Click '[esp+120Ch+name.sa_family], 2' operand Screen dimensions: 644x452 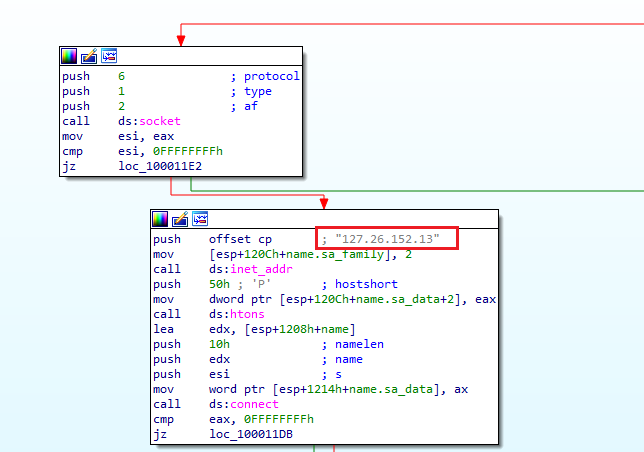click(310, 255)
